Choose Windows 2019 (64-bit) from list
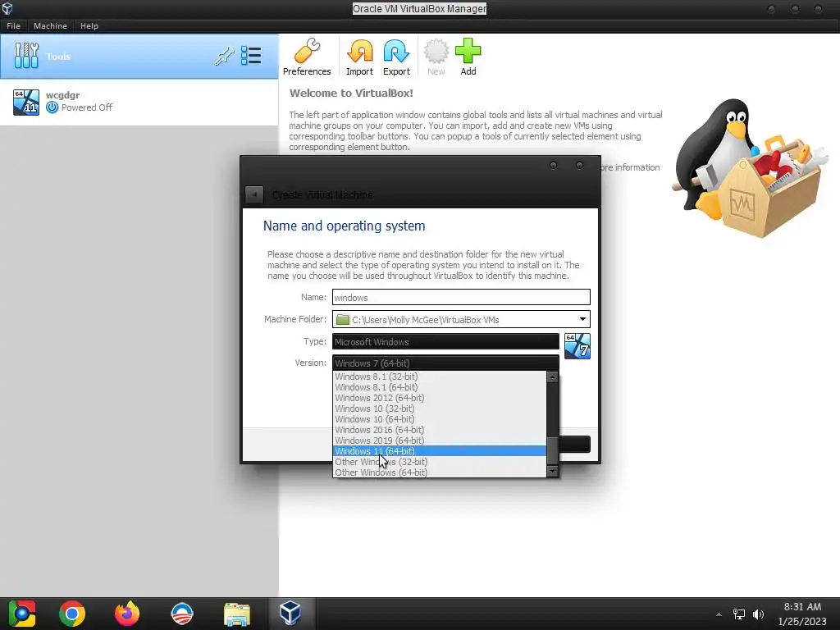The height and width of the screenshot is (630, 840). (440, 441)
